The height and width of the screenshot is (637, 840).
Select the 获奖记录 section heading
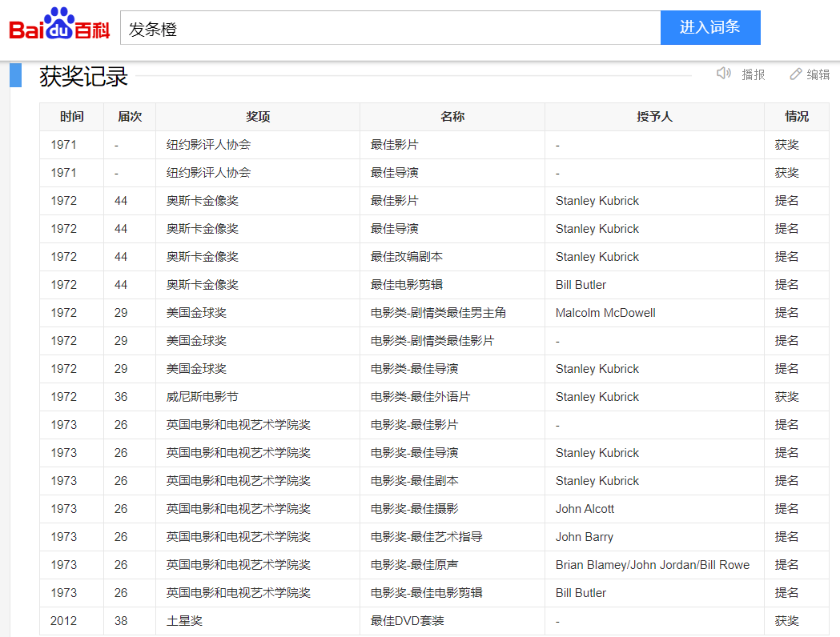[83, 76]
